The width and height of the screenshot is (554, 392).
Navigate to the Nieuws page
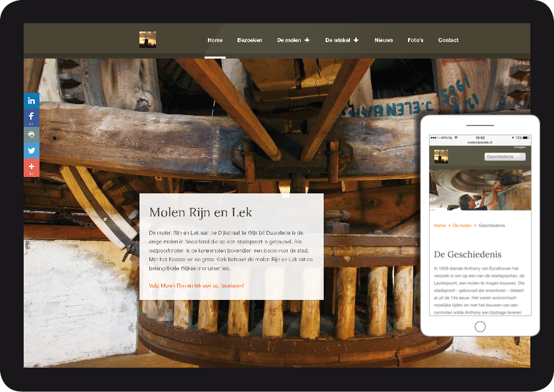point(384,40)
